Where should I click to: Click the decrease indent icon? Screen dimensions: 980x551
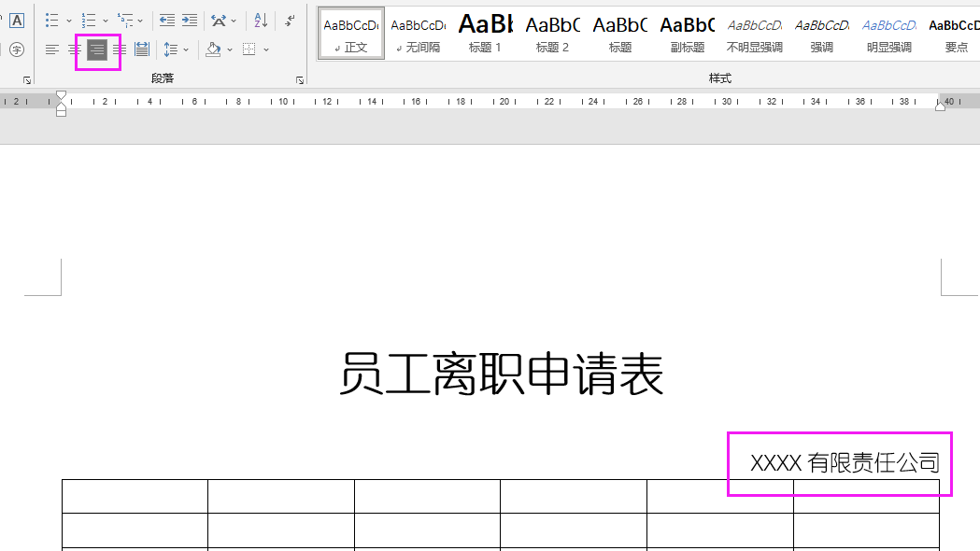tap(166, 19)
